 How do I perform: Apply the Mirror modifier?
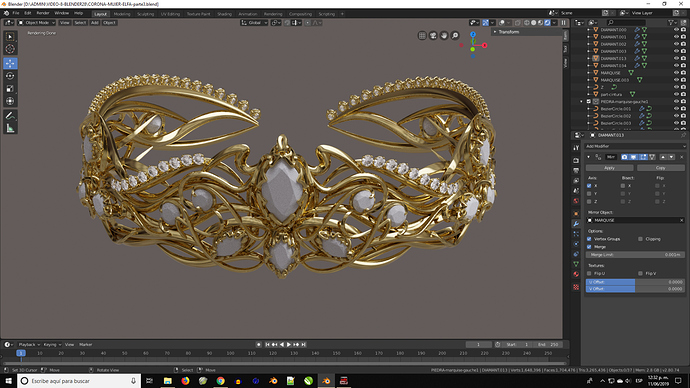point(609,168)
